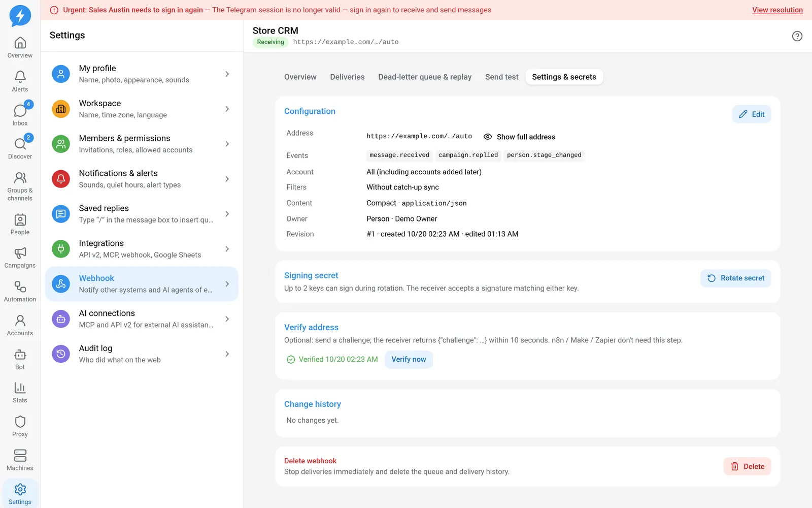Expand the Saved replies row
The height and width of the screenshot is (508, 812).
[x=142, y=214]
